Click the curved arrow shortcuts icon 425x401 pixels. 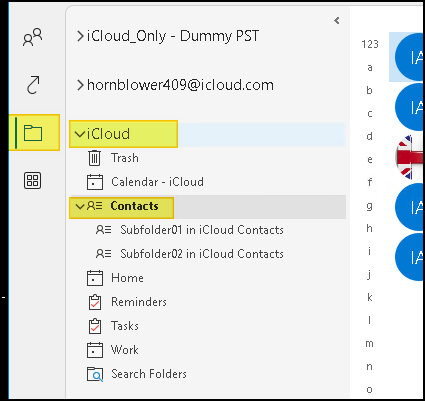click(x=33, y=85)
